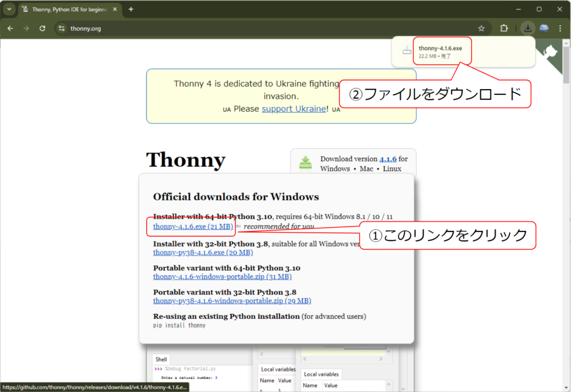Select the Thonny, Python IDE tab

coord(69,9)
